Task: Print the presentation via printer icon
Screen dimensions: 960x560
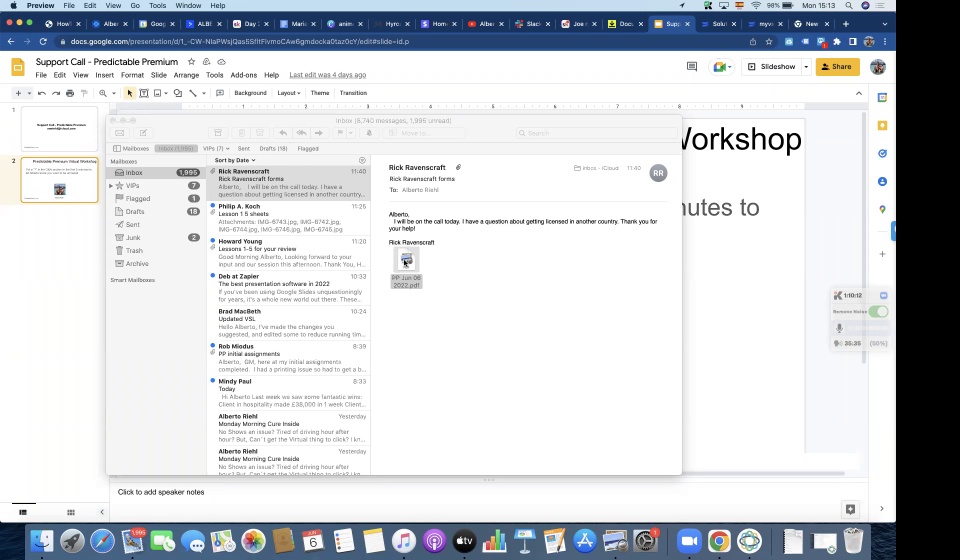Action: (70, 93)
